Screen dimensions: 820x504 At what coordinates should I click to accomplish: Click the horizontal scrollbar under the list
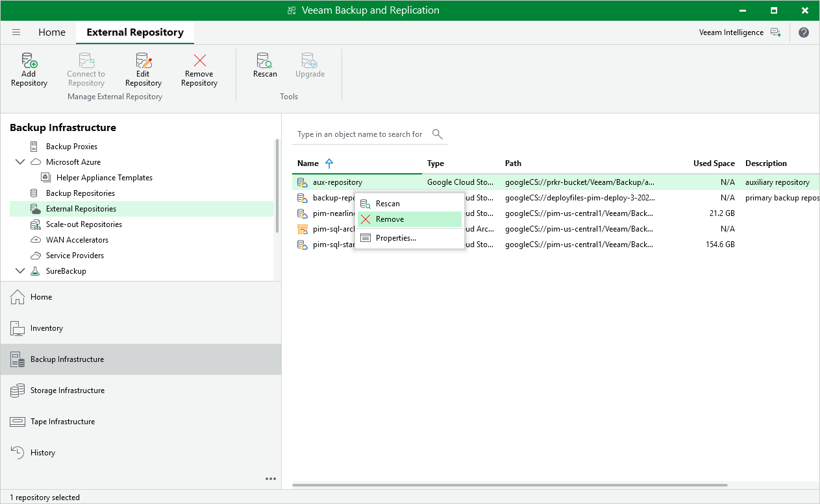pos(510,485)
